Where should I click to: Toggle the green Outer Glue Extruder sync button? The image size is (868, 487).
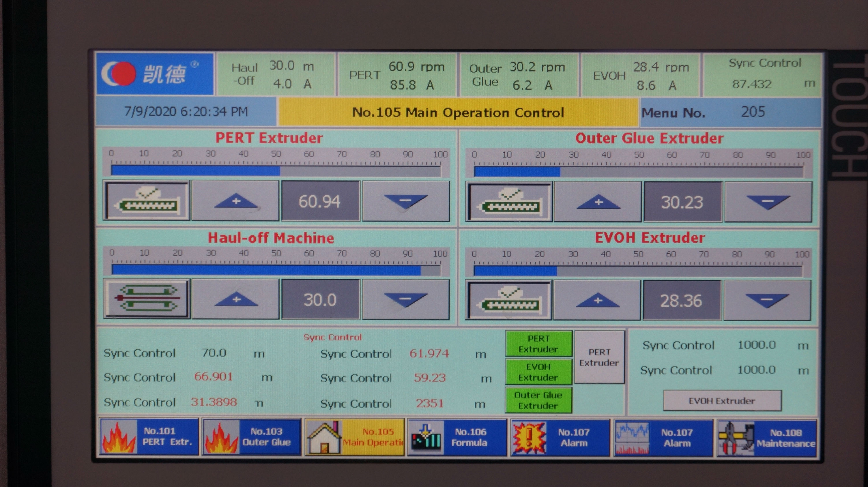(x=538, y=400)
